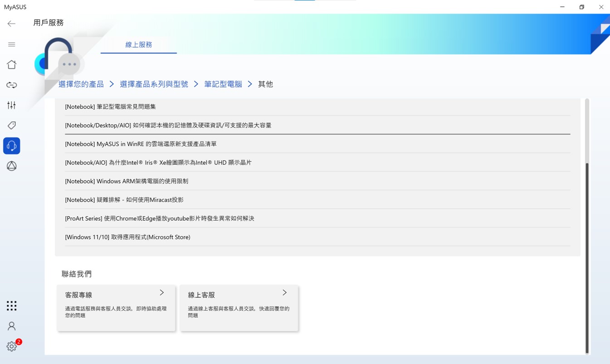Open article about 記憶體及硬碟資訊 maximum capacity
The image size is (610, 364).
pyautogui.click(x=317, y=125)
